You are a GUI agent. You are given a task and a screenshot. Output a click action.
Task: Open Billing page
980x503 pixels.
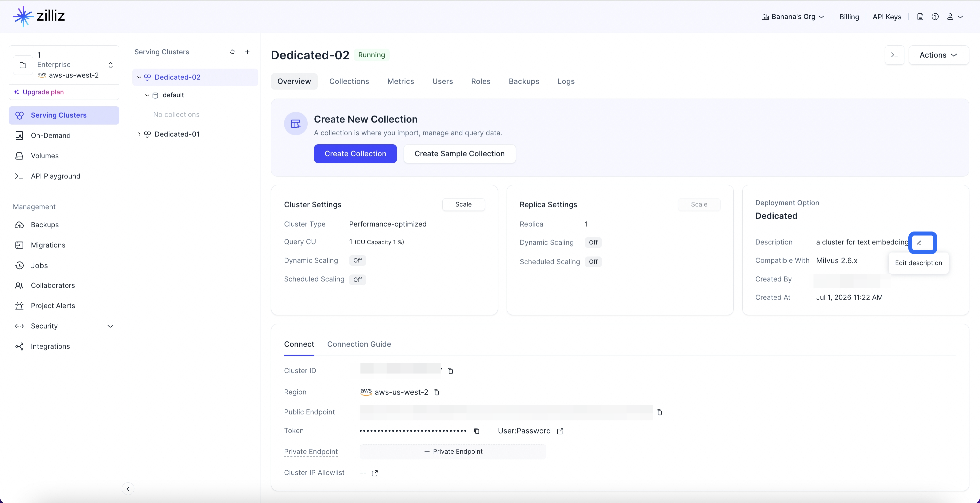[x=849, y=17]
